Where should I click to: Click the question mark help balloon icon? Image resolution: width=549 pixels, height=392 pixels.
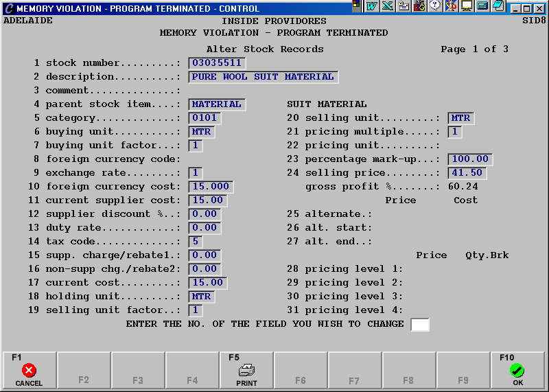[434, 6]
